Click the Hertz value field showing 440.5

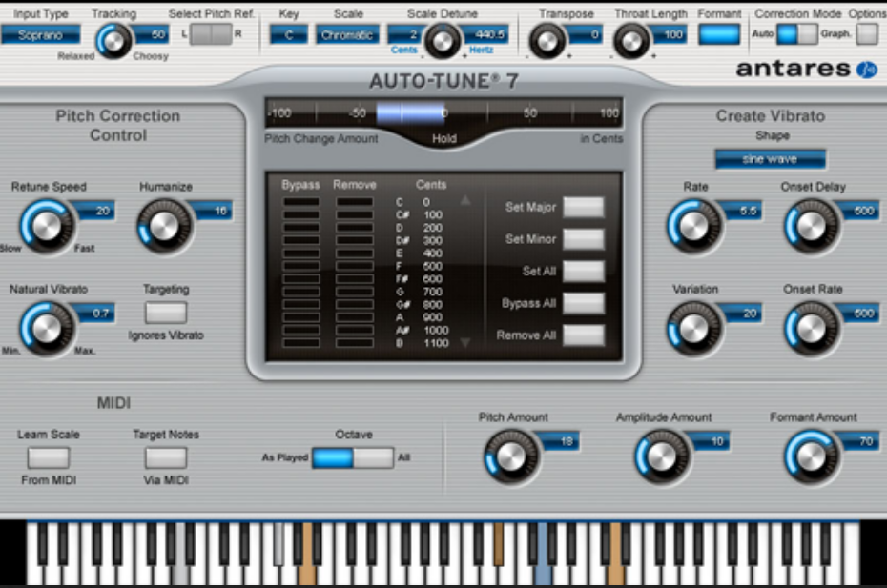[485, 34]
